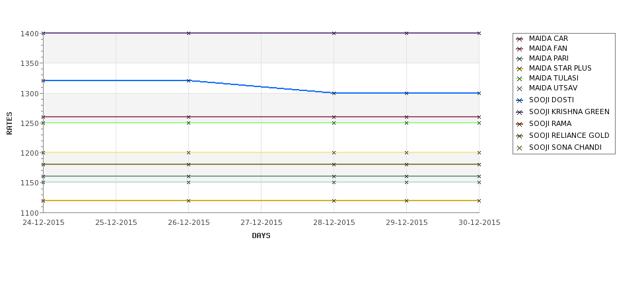Image resolution: width=644 pixels, height=283 pixels.
Task: Click the MAIDA PARI legend marker icon
Action: click(x=520, y=59)
